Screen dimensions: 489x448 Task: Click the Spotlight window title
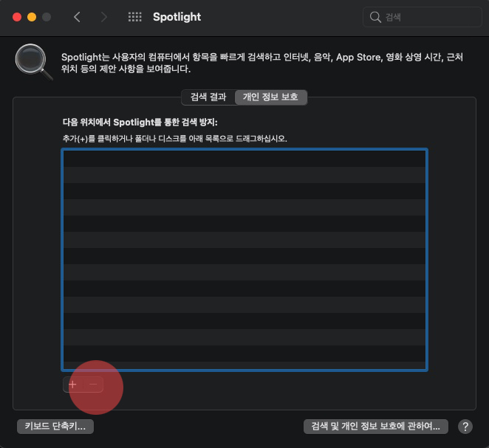(x=177, y=17)
